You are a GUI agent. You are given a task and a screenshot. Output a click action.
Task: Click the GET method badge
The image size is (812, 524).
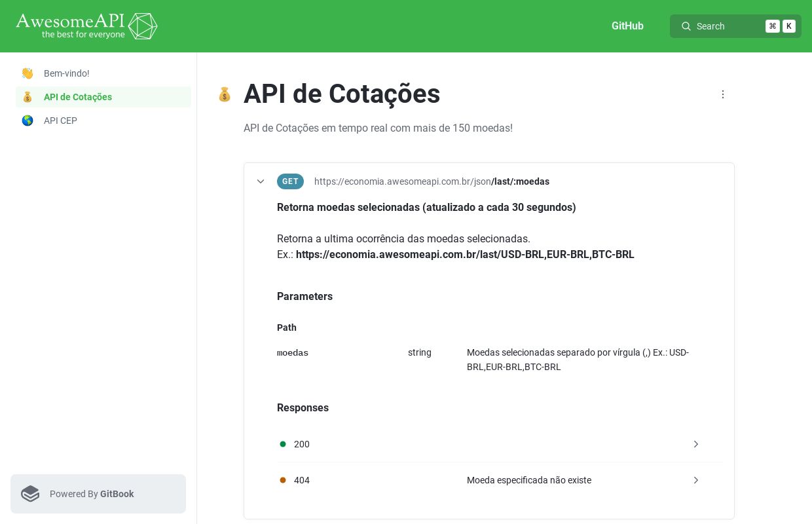click(x=290, y=181)
